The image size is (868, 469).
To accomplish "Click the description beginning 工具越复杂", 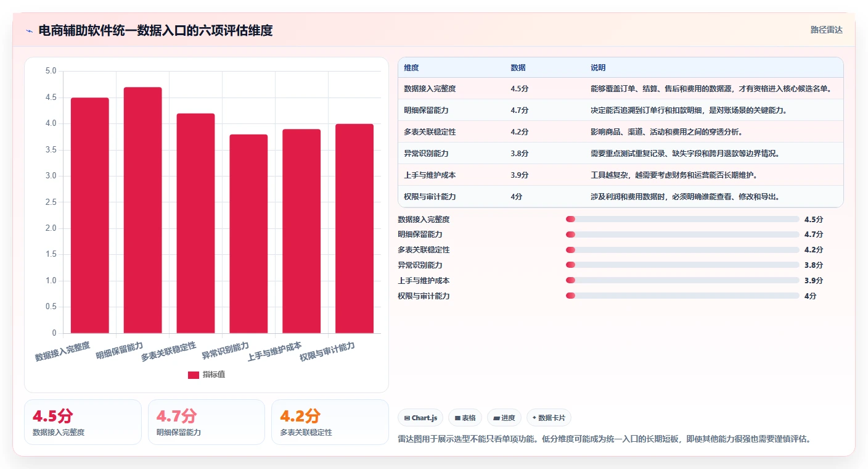I will click(674, 175).
